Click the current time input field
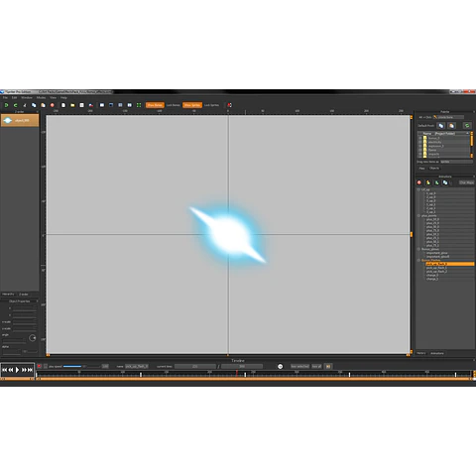Screen dimensions: 476x476 (195, 366)
